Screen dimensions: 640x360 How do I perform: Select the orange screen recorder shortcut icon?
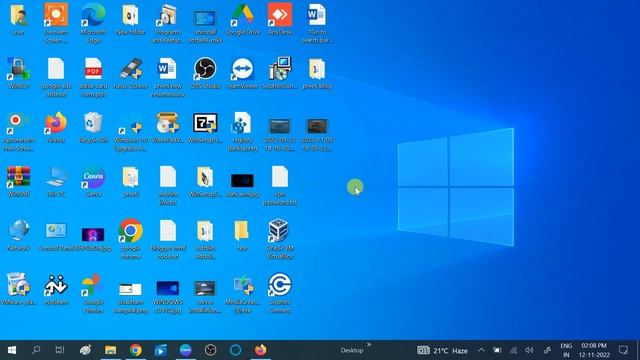pos(56,22)
